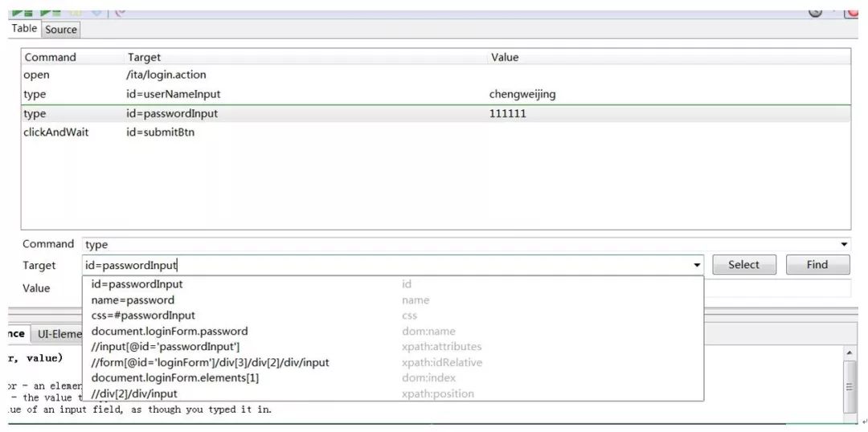The height and width of the screenshot is (432, 868).
Task: Choose //div[2]/div/input xpath position option
Action: 393,393
